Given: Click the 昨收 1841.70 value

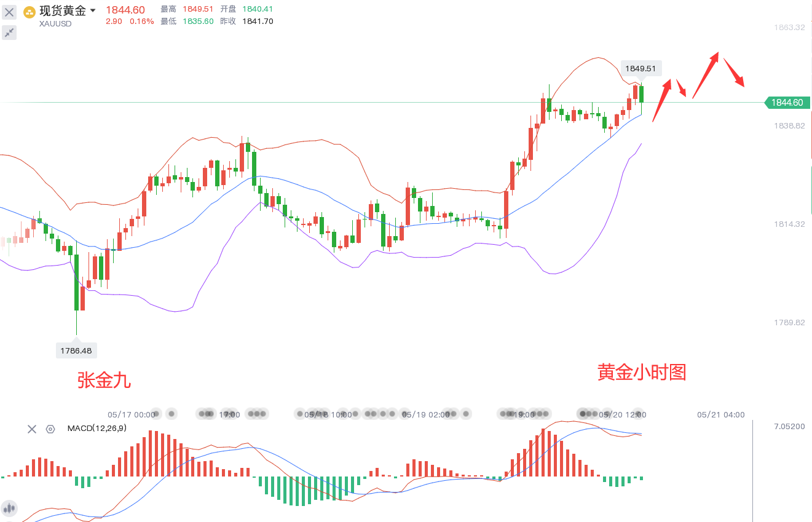Looking at the screenshot, I should coord(258,22).
